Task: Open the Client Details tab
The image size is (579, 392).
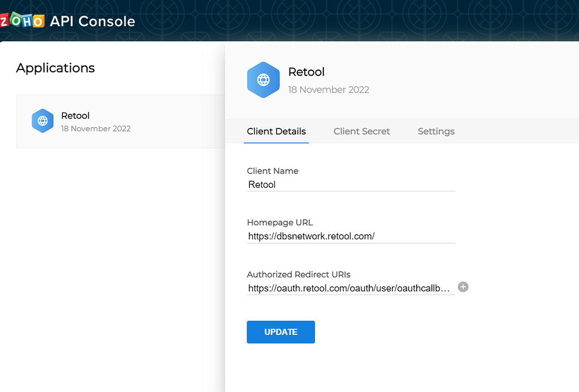Action: pyautogui.click(x=276, y=131)
